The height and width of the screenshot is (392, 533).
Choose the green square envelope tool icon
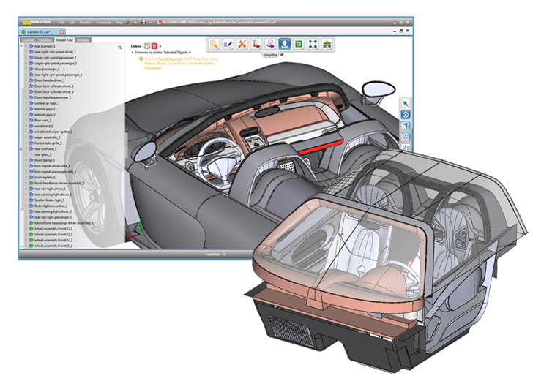299,44
